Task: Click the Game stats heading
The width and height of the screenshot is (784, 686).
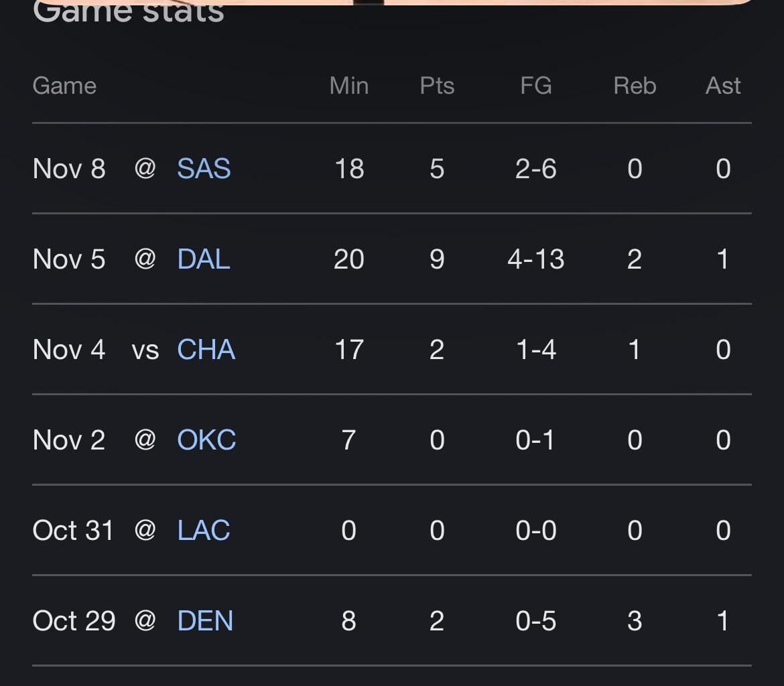Action: click(129, 12)
